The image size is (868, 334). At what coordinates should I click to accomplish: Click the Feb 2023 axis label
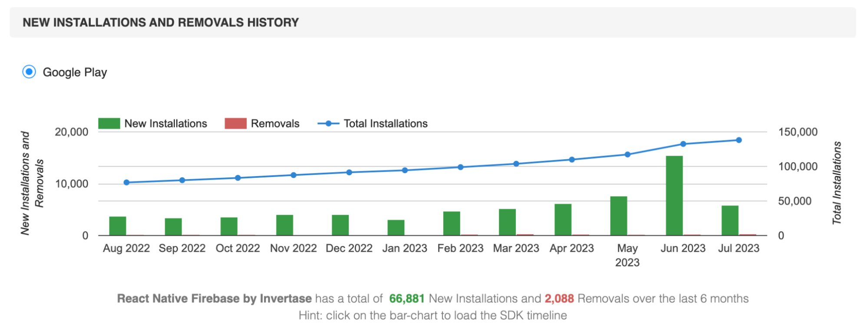click(460, 248)
